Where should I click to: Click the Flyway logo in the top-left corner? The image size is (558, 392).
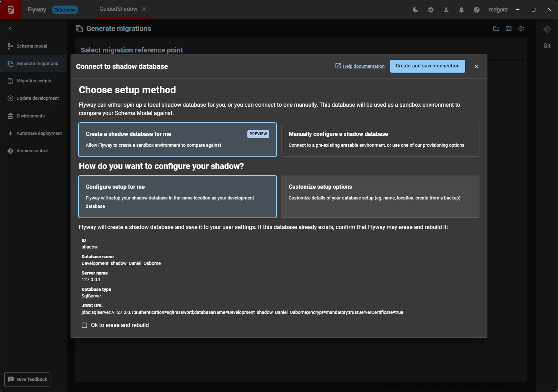[11, 10]
